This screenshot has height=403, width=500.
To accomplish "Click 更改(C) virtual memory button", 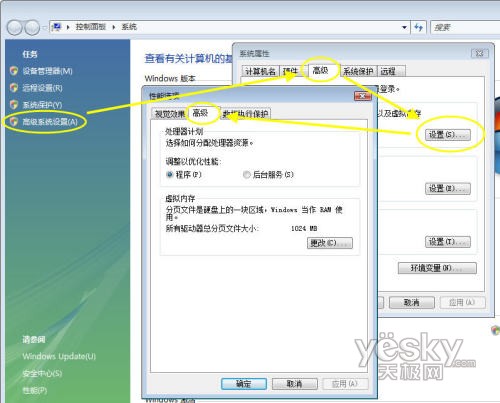I will (330, 243).
